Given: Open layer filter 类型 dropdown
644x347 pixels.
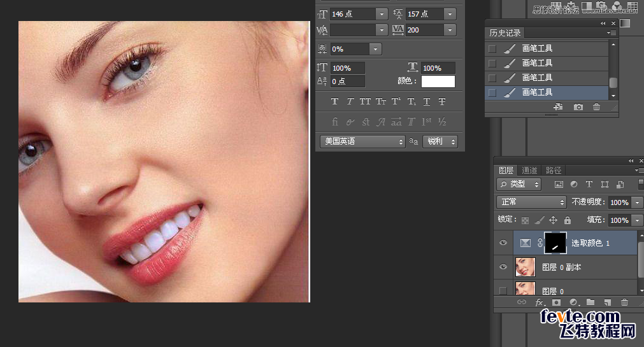Looking at the screenshot, I should click(519, 185).
